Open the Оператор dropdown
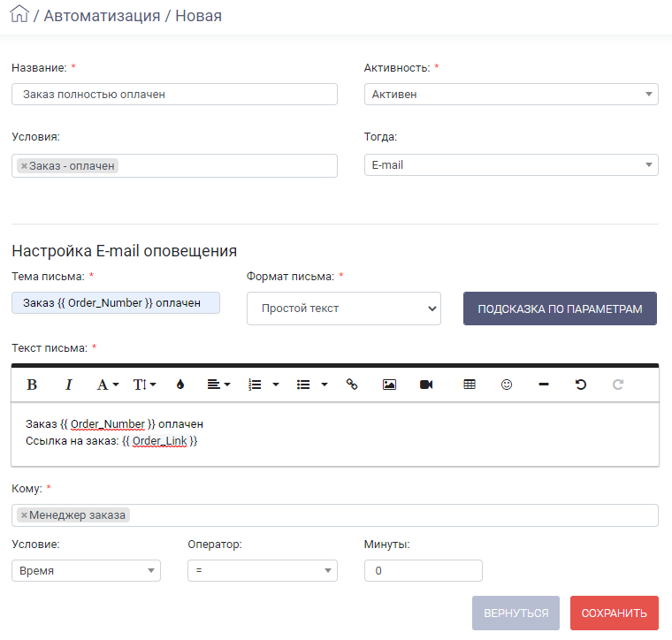Viewport: 672px width, 640px height. 263,570
